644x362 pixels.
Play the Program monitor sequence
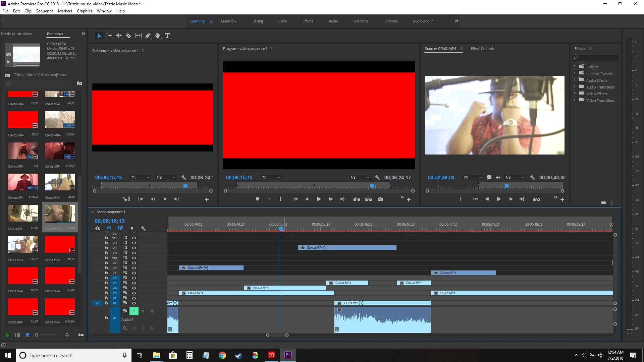coord(319,199)
